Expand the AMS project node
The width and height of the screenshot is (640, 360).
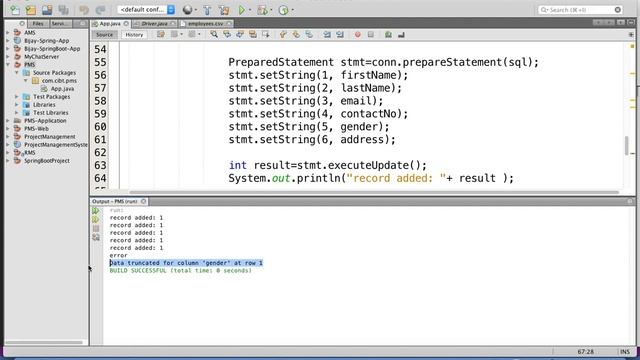[8, 33]
